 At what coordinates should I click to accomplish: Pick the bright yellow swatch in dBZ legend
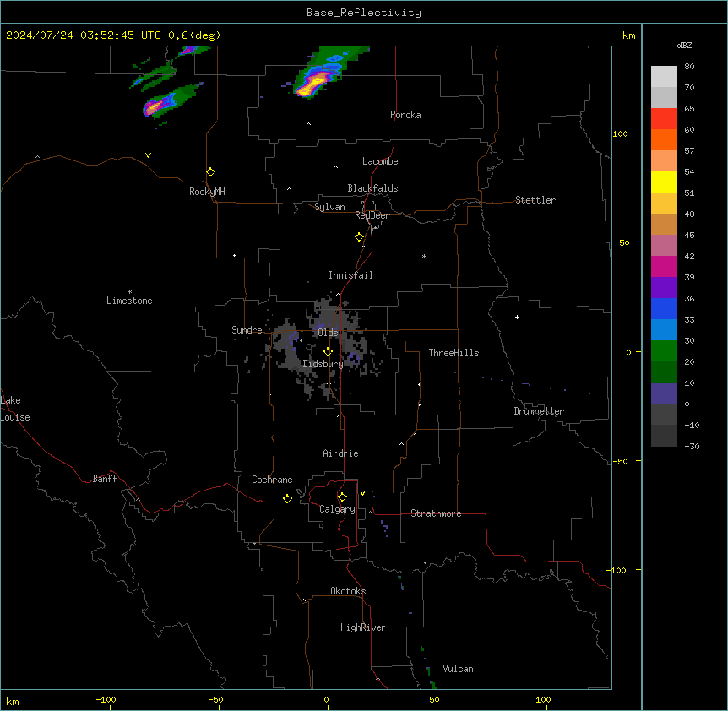(664, 182)
